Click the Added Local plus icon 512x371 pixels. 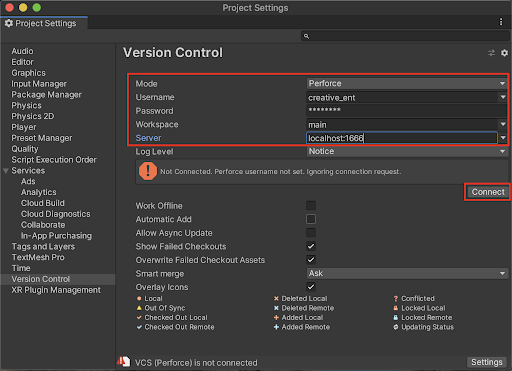276,317
